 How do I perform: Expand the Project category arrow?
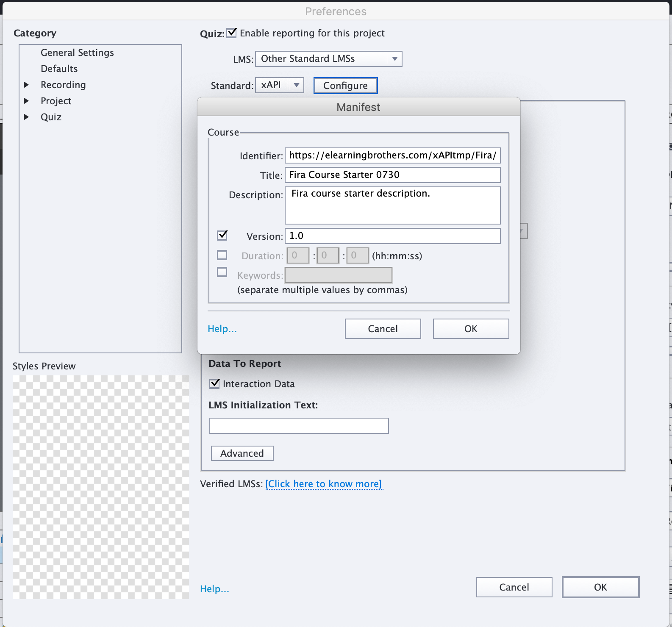(x=26, y=101)
